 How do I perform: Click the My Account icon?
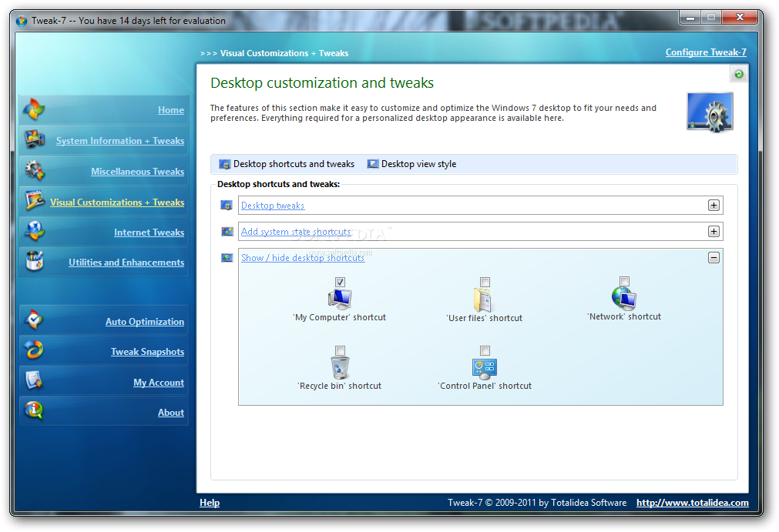(x=34, y=380)
